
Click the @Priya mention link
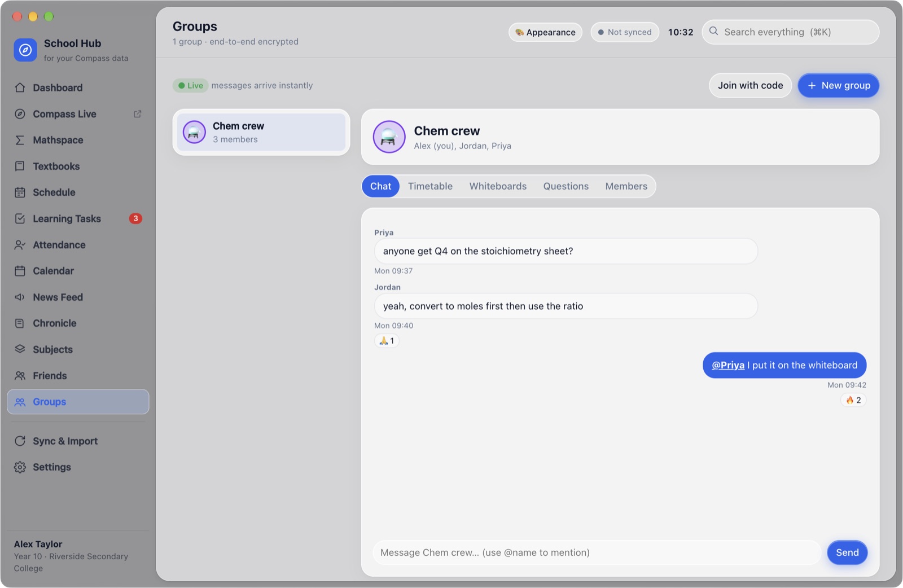pos(728,365)
